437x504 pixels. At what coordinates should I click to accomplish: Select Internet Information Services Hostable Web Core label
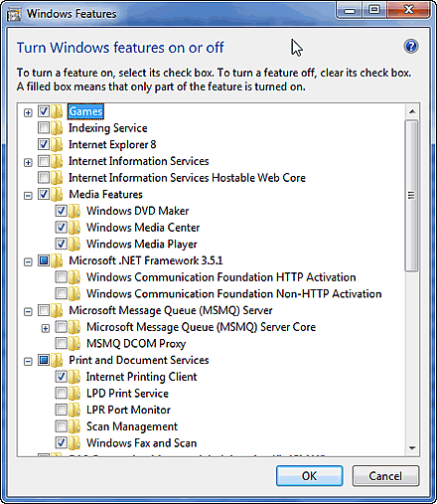(x=187, y=178)
